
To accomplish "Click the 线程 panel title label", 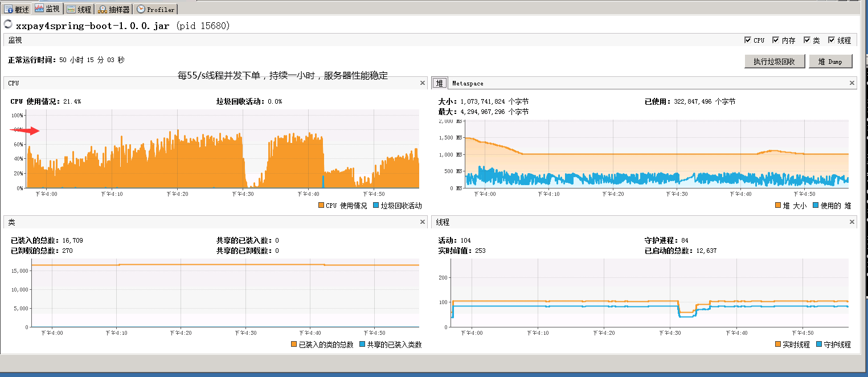I will pyautogui.click(x=443, y=222).
